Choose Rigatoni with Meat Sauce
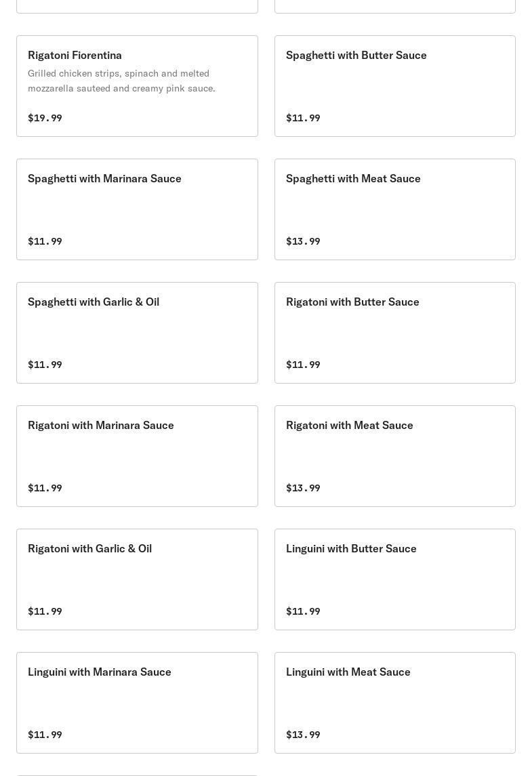The height and width of the screenshot is (776, 532). click(x=394, y=456)
